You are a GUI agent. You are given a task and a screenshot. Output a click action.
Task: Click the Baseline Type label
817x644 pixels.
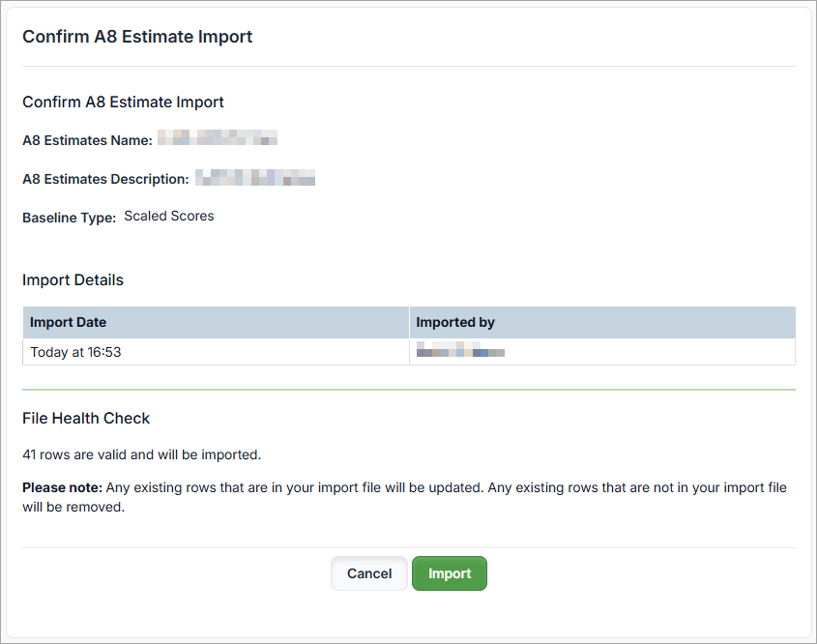69,218
